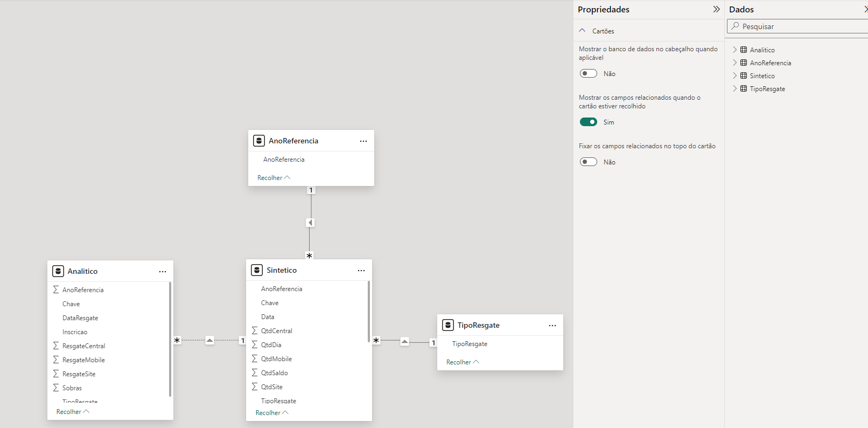868x428 pixels.
Task: Select the QtdMobile field in Sintetico
Action: (x=276, y=359)
